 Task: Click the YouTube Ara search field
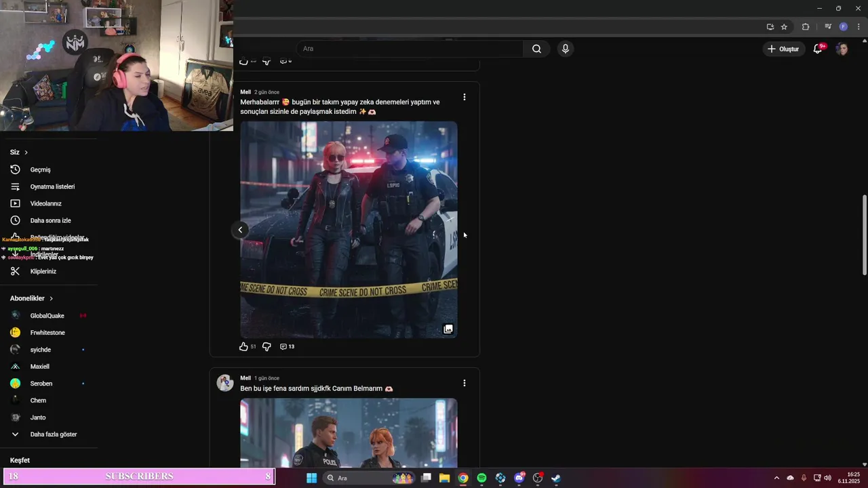(x=410, y=49)
